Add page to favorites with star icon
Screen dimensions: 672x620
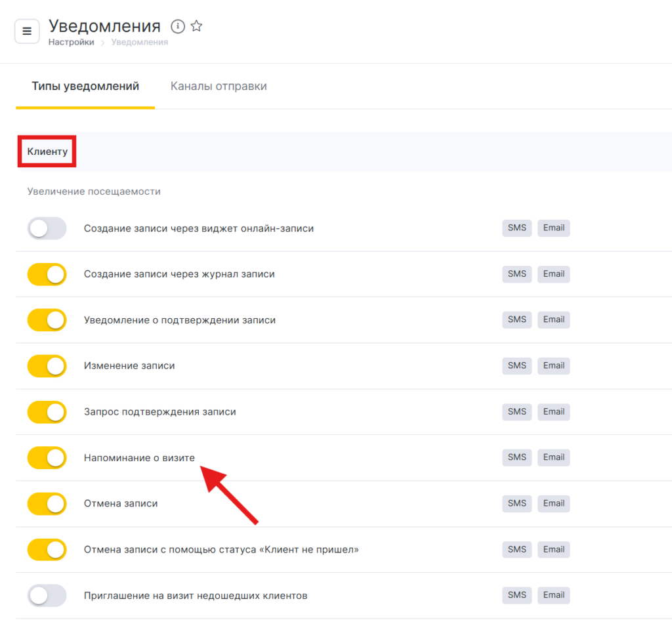[x=196, y=26]
